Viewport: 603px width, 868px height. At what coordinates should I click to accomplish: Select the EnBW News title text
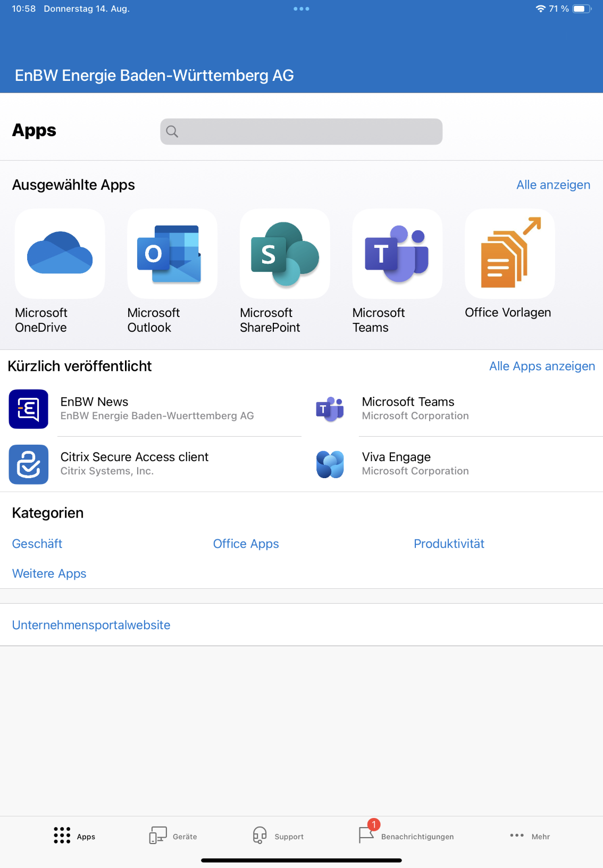click(95, 402)
